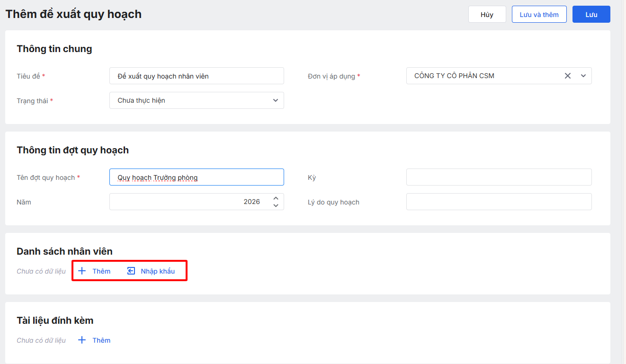Click the Tên đợt quy hoạch field
626x364 pixels.
(197, 178)
